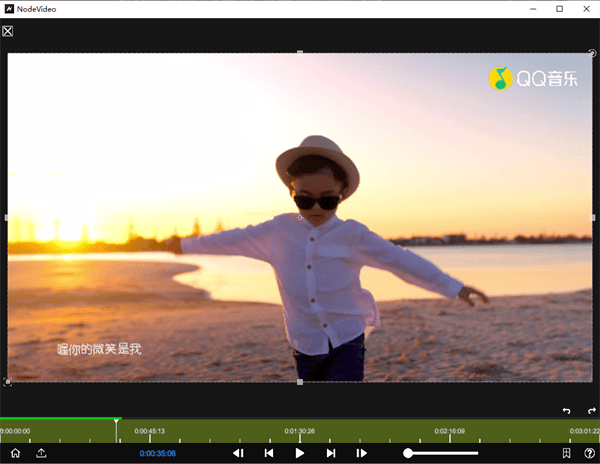600x464 pixels.
Task: Jump to the next keyframe
Action: click(330, 453)
